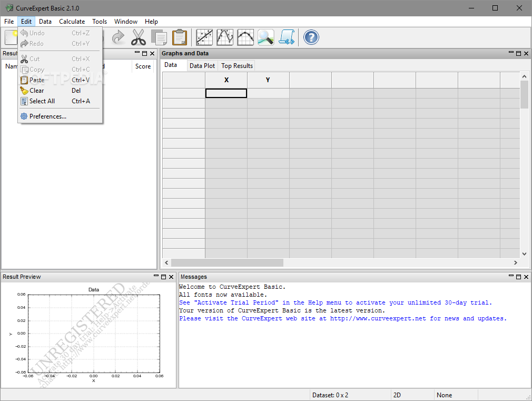Open the Data menu
This screenshot has width=532, height=401.
(x=45, y=22)
